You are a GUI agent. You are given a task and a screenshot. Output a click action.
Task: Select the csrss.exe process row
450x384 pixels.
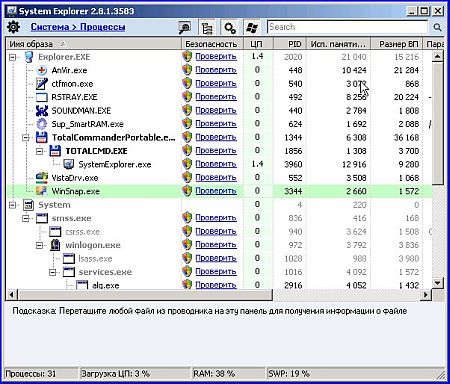tap(219, 232)
